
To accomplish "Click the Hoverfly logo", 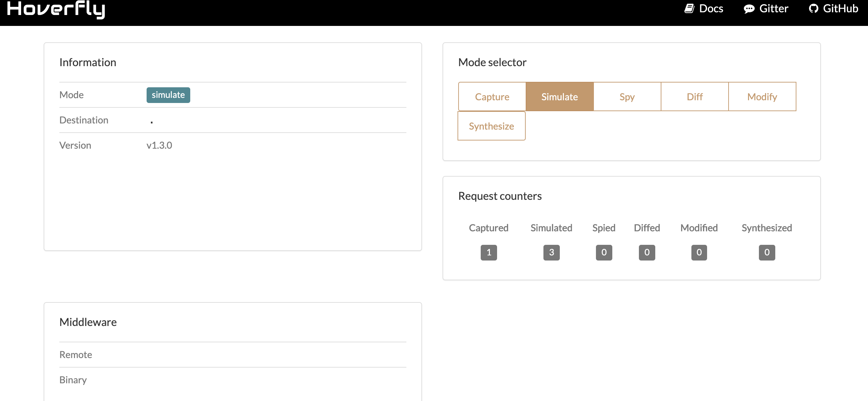I will click(56, 9).
